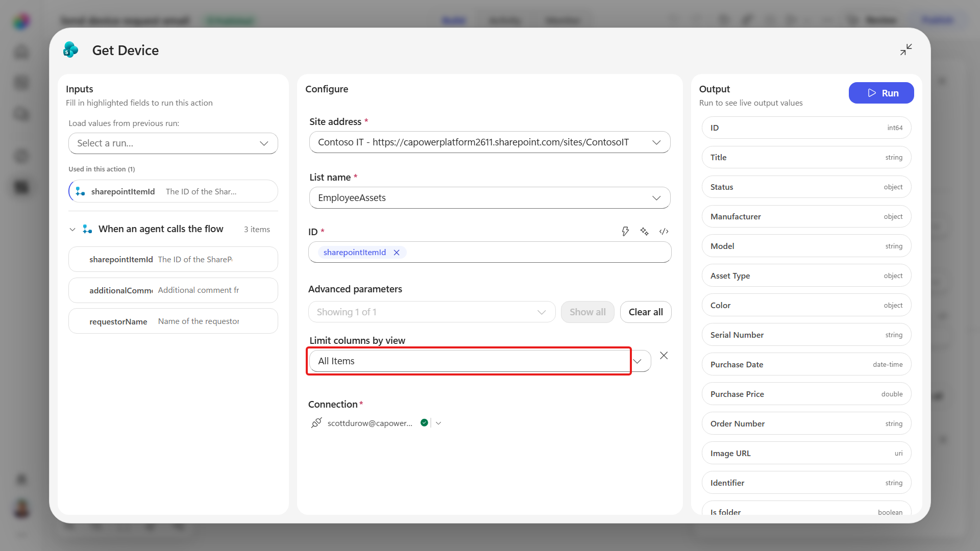The width and height of the screenshot is (980, 551).
Task: Click the Purchase Date output field
Action: tap(806, 364)
